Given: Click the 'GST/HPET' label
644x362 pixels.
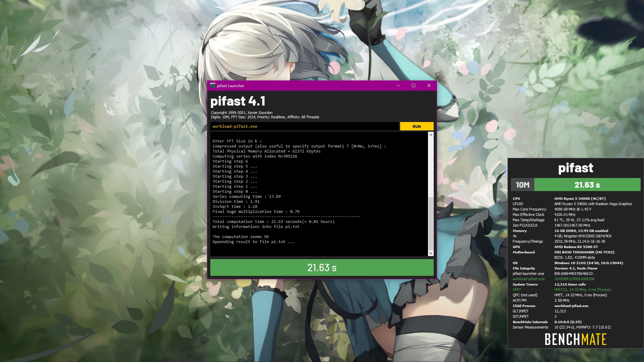Looking at the screenshot, I should pyautogui.click(x=521, y=316).
